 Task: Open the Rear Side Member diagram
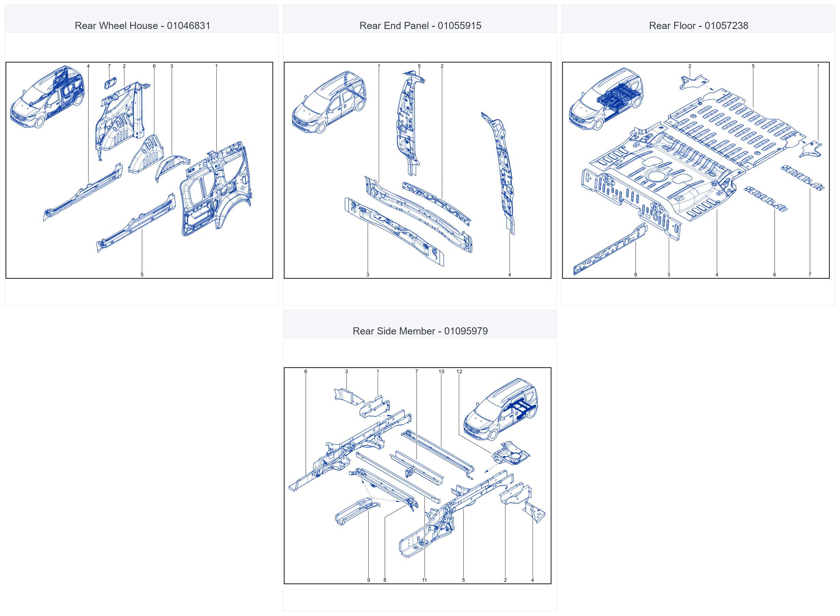[417, 475]
